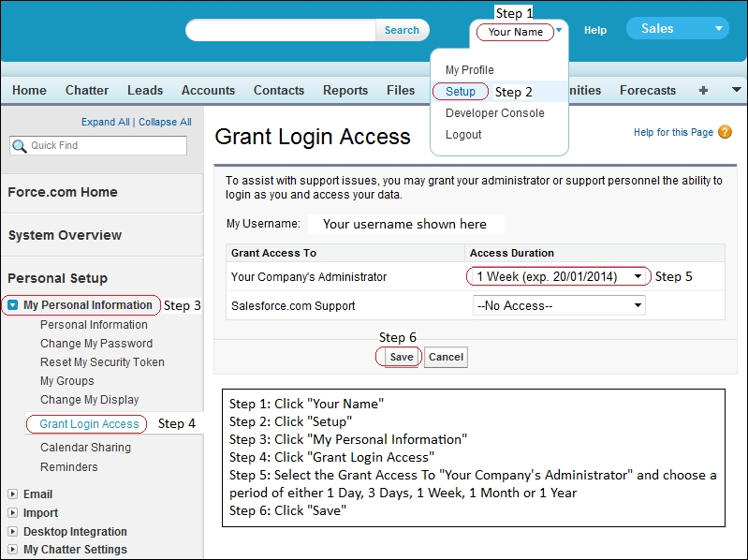748x560 pixels.
Task: Click the Access Duration column header
Action: point(512,253)
